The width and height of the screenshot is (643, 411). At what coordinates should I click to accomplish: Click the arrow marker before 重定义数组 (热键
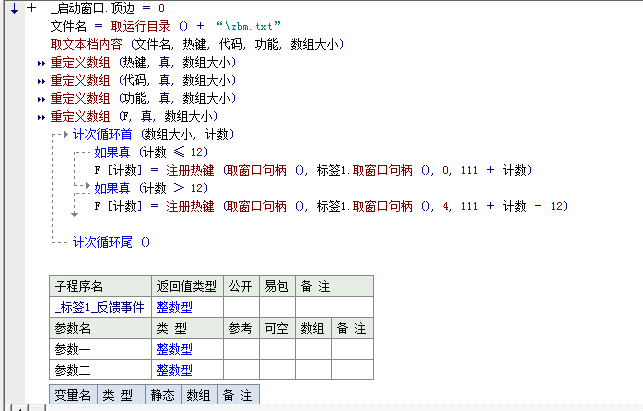click(41, 62)
